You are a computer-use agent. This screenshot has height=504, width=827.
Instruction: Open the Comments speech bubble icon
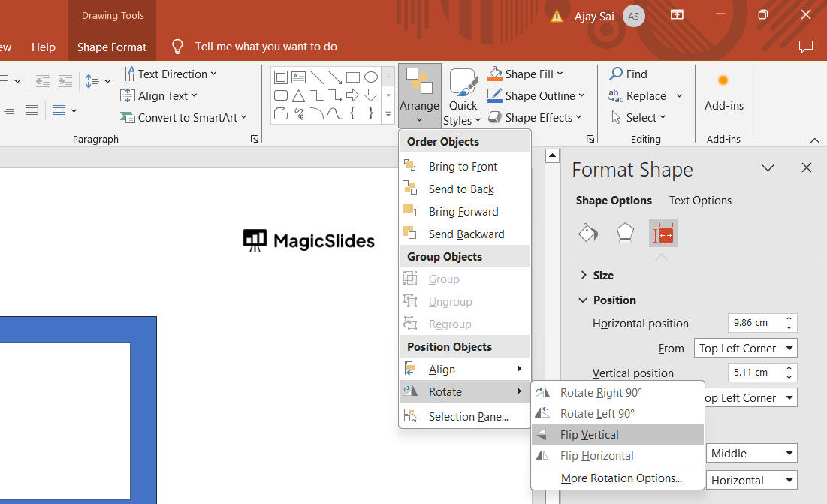806,47
